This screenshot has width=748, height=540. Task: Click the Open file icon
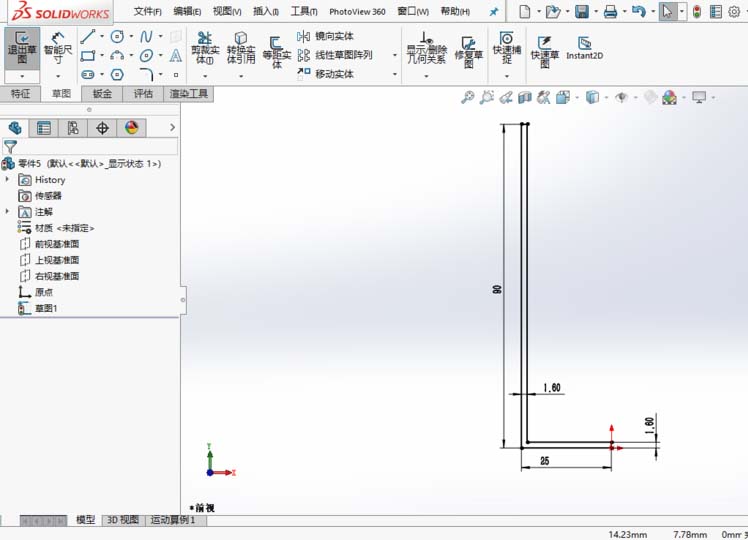click(x=553, y=11)
